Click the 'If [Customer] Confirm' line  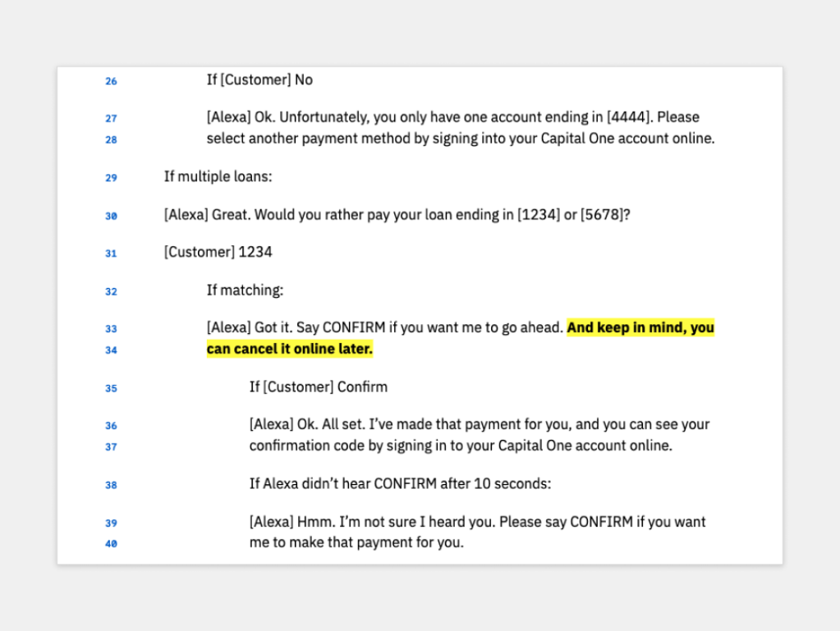coord(318,387)
